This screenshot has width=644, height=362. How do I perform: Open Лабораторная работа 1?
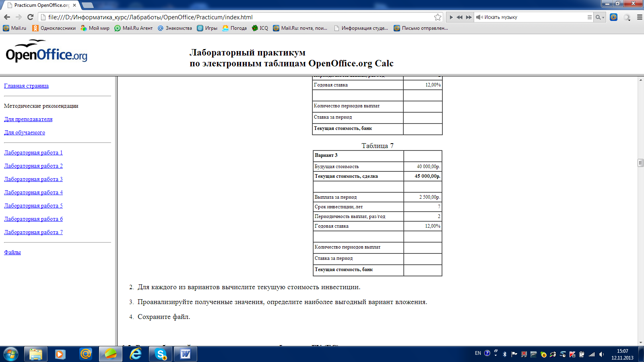pyautogui.click(x=33, y=152)
